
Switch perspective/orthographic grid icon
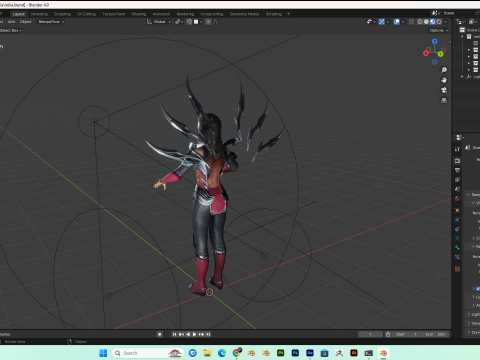444,100
